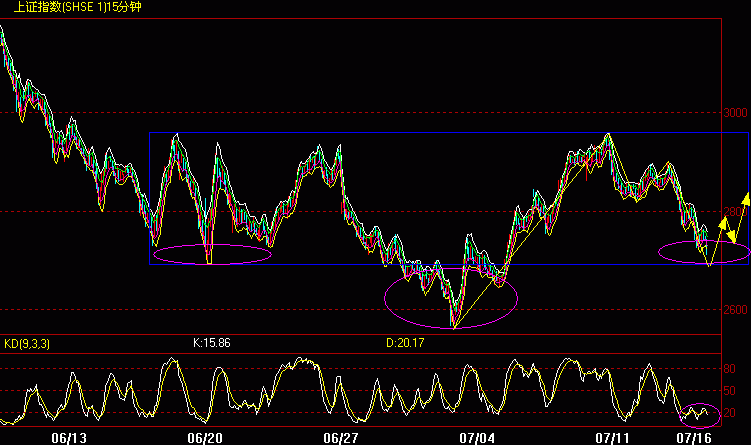Click the chart title 上证指数(SHSE 1)15分钟

(78, 7)
